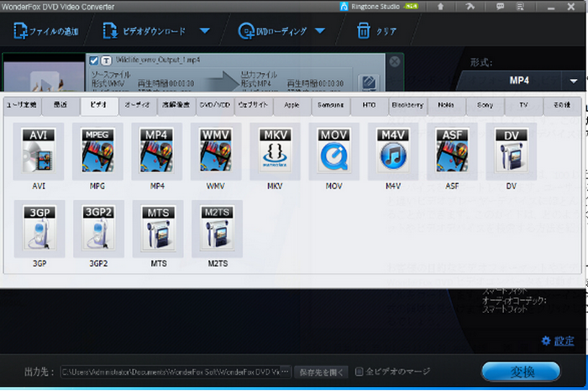Screen dimensions: 588x391
Task: Pick the MP4 format icon
Action: tap(157, 151)
